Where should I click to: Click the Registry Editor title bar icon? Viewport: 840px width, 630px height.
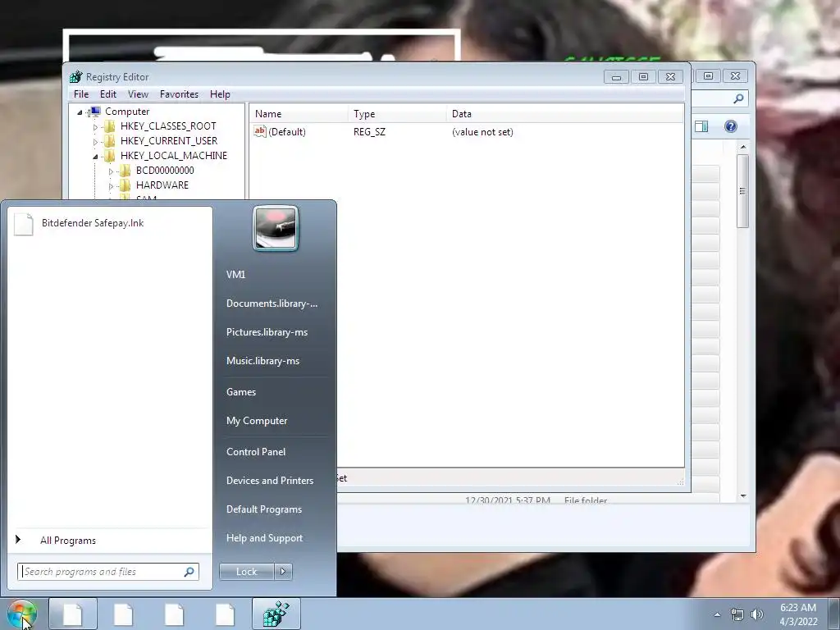pos(76,77)
